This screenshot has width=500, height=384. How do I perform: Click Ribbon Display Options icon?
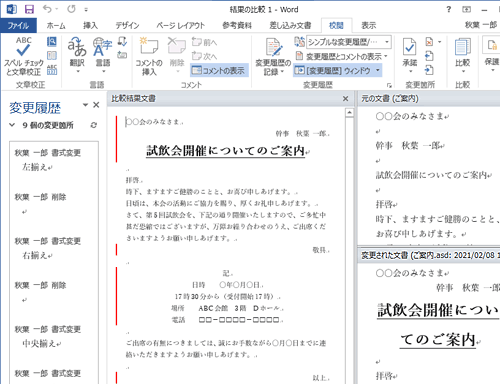tap(467, 9)
